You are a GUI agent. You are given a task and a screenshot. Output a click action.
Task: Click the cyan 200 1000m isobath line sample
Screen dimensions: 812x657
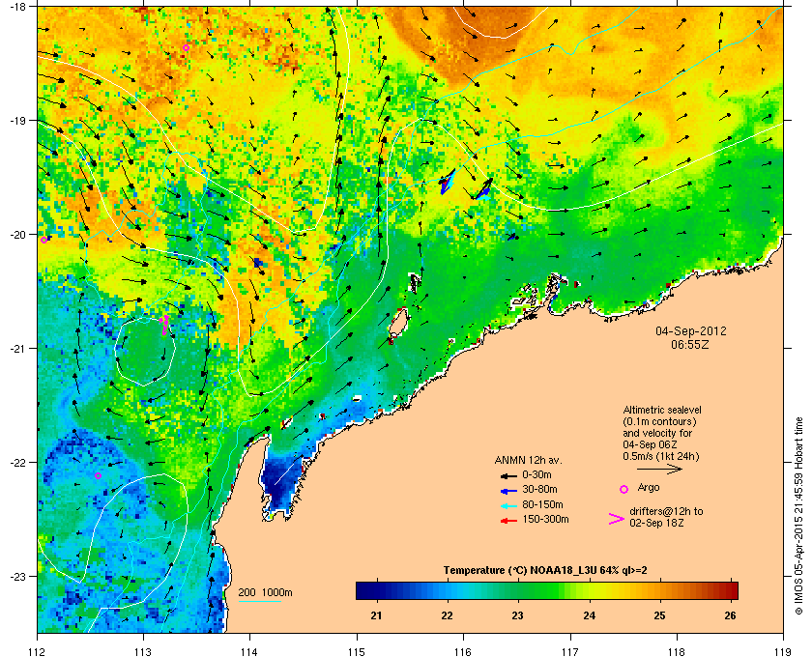(259, 601)
